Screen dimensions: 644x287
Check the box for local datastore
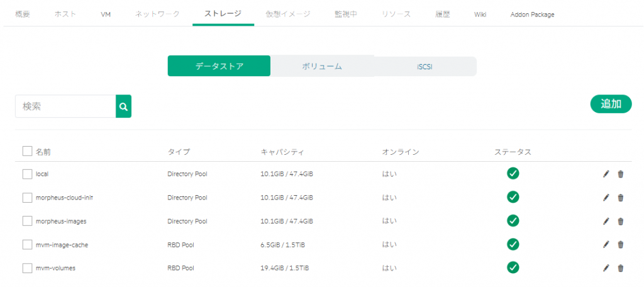[27, 174]
